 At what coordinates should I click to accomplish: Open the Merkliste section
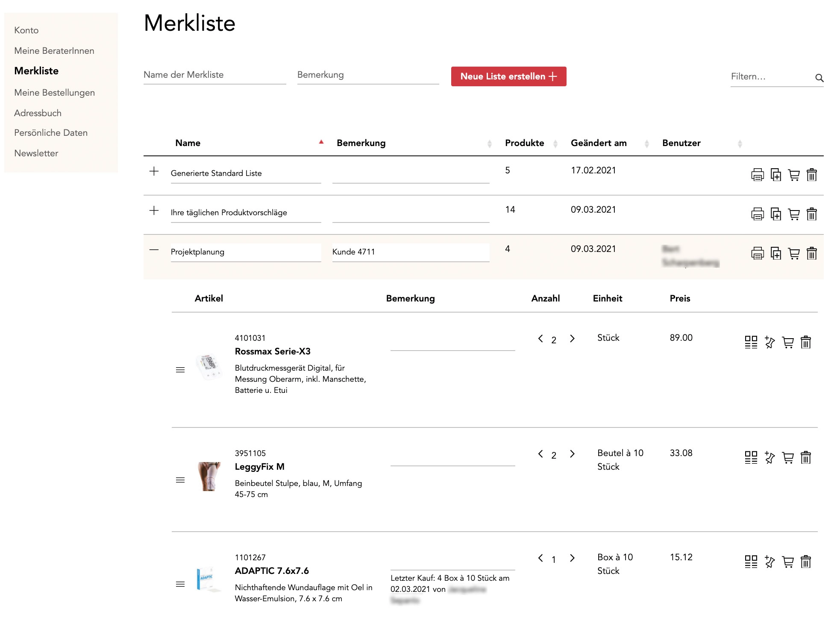tap(36, 71)
